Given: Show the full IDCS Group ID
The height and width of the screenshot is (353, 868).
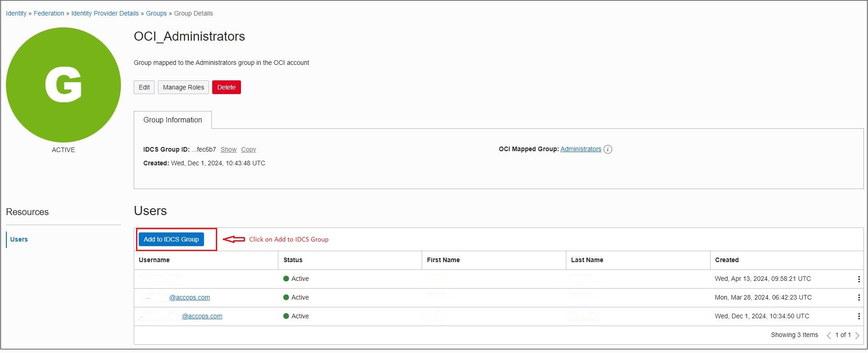Looking at the screenshot, I should point(228,149).
